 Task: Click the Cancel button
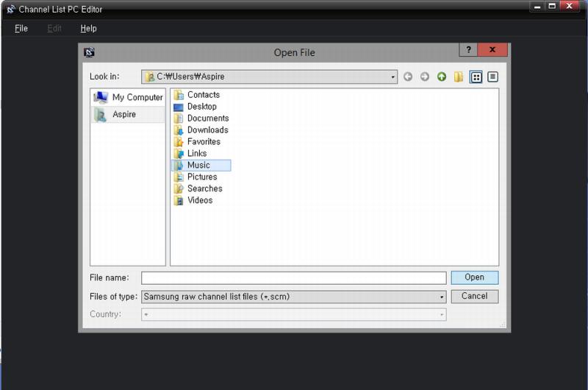point(474,296)
